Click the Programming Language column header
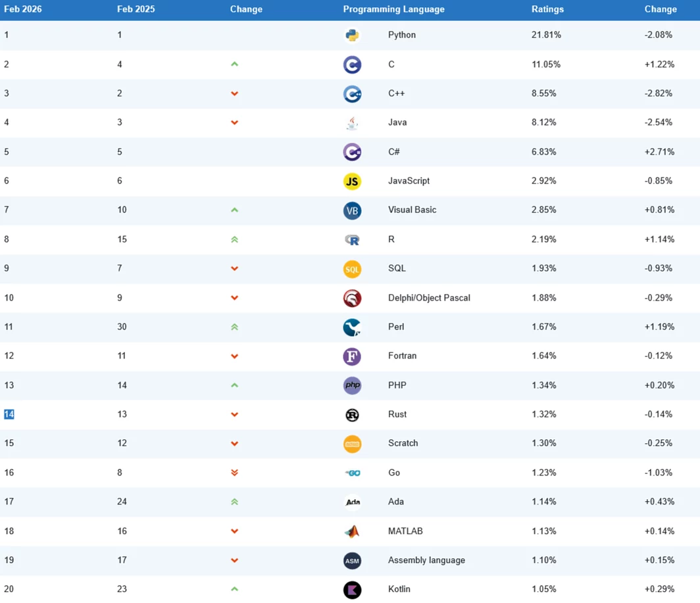The height and width of the screenshot is (603, 700). [393, 9]
